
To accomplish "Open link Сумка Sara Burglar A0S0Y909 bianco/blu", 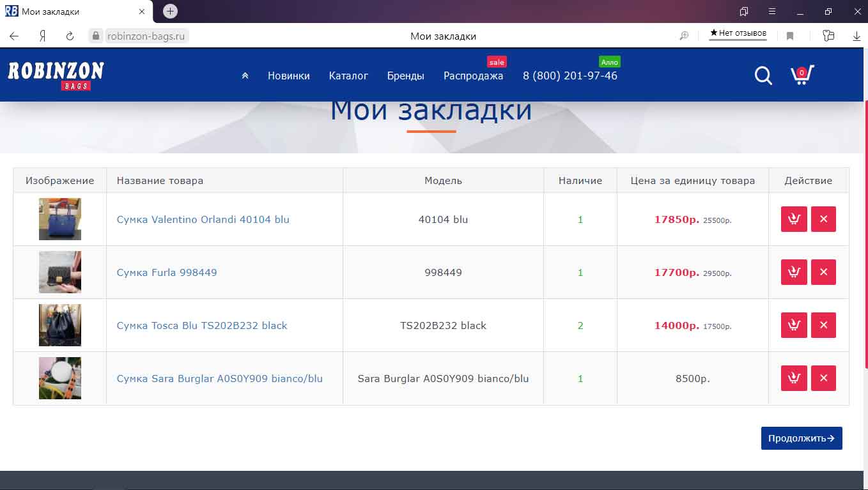I will [x=220, y=378].
